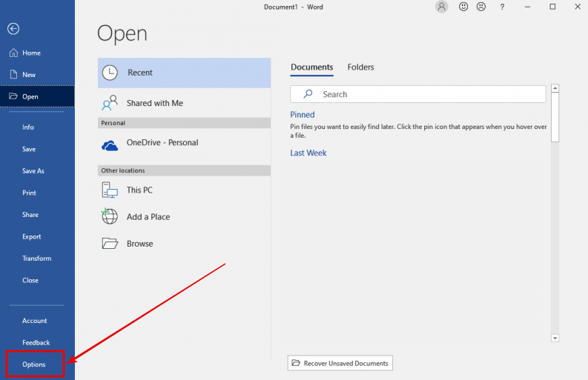Viewport: 588px width, 380px height.
Task: Open the Export page
Action: click(31, 236)
